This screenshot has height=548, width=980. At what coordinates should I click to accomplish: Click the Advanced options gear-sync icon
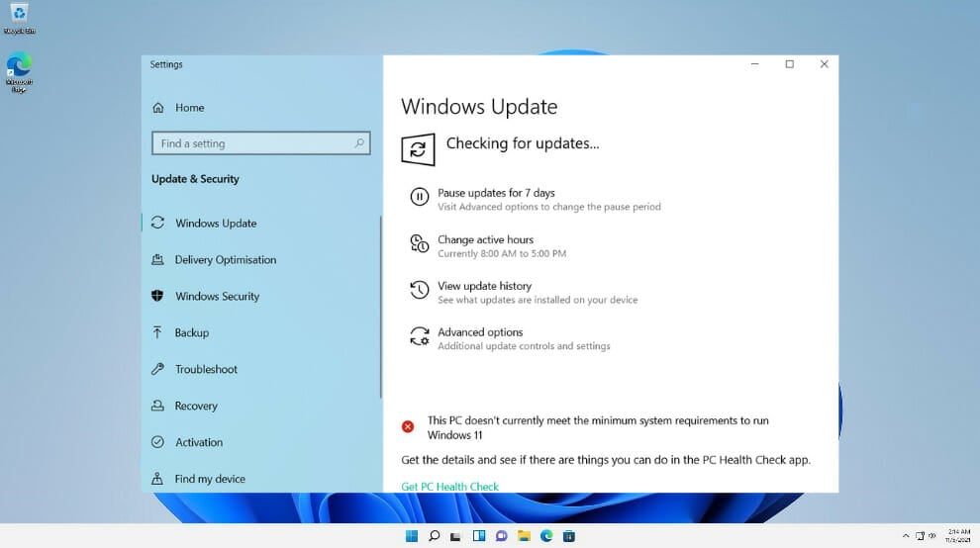click(420, 336)
